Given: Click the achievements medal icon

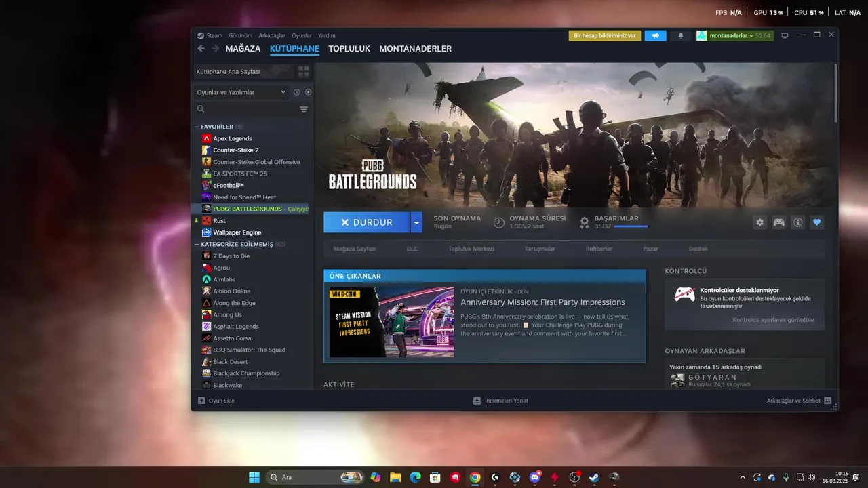Looking at the screenshot, I should click(584, 222).
